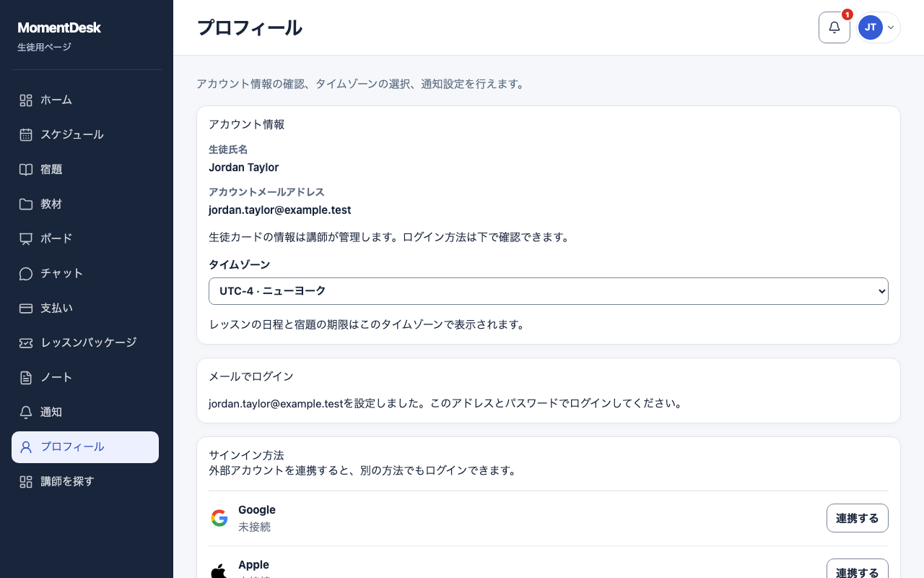Click the red notification badge count

(x=847, y=14)
